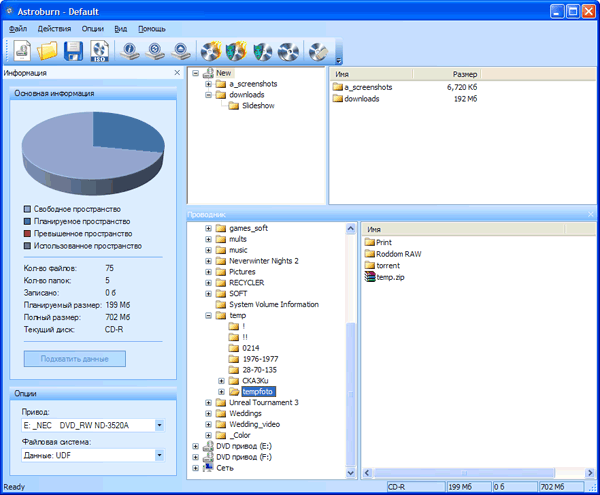This screenshot has width=600, height=495.
Task: Expand the games_soft folder
Action: [208, 228]
